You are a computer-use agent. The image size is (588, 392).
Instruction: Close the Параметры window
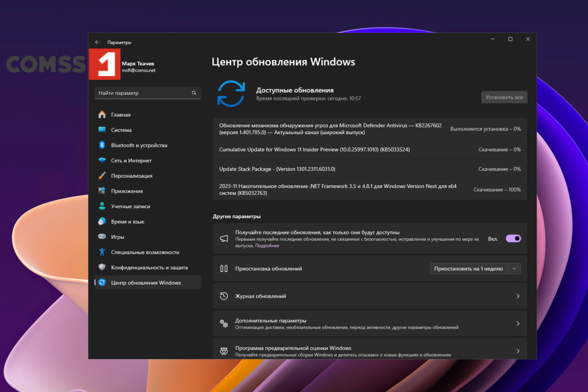click(x=528, y=39)
